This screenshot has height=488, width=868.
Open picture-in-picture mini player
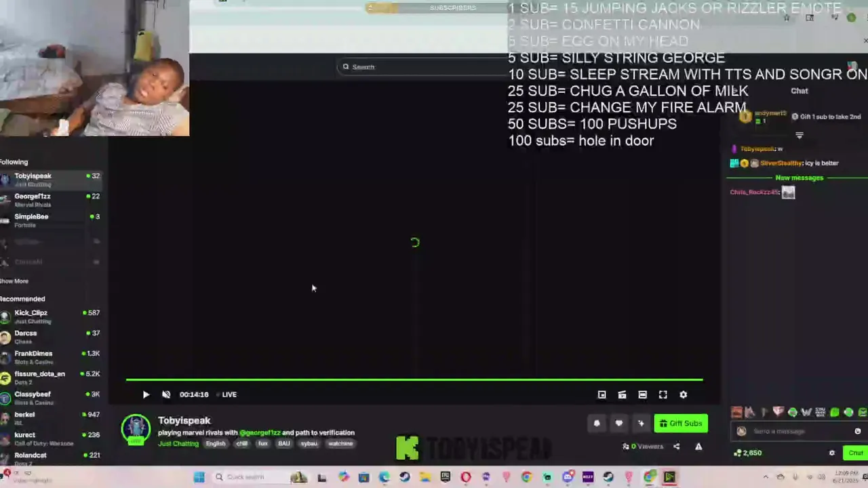[601, 394]
